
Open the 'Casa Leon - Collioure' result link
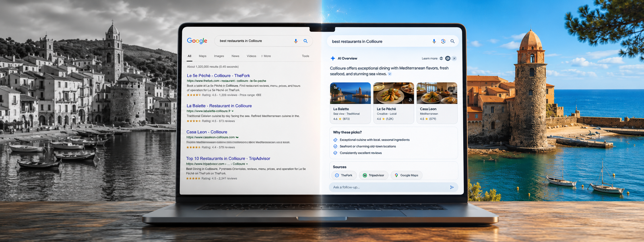point(206,132)
